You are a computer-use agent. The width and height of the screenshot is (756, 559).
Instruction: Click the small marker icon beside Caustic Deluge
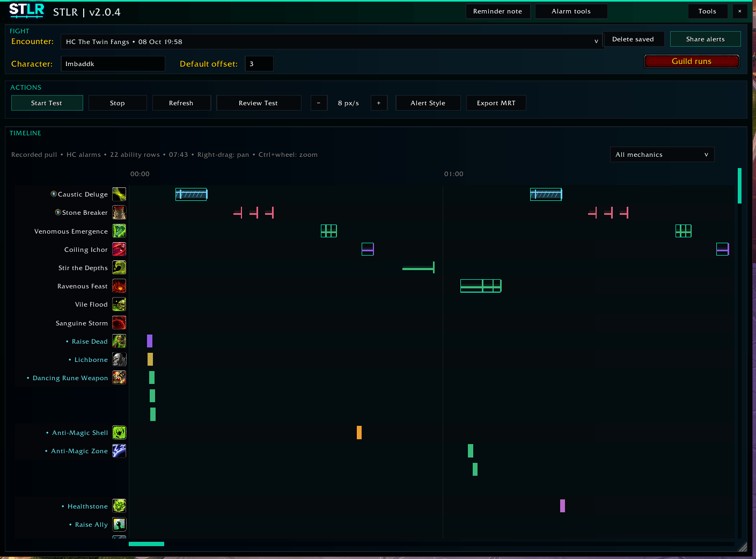point(54,194)
